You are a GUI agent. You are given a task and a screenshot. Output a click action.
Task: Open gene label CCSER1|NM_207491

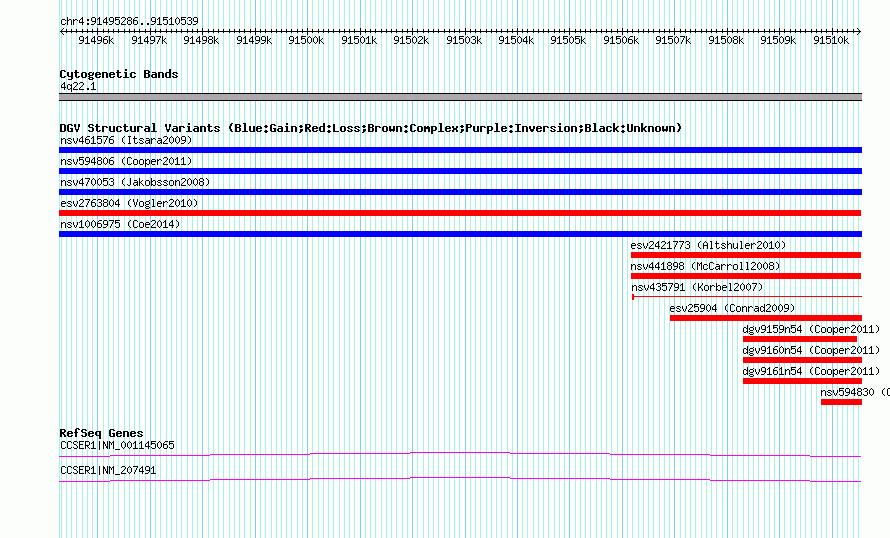pyautogui.click(x=108, y=470)
